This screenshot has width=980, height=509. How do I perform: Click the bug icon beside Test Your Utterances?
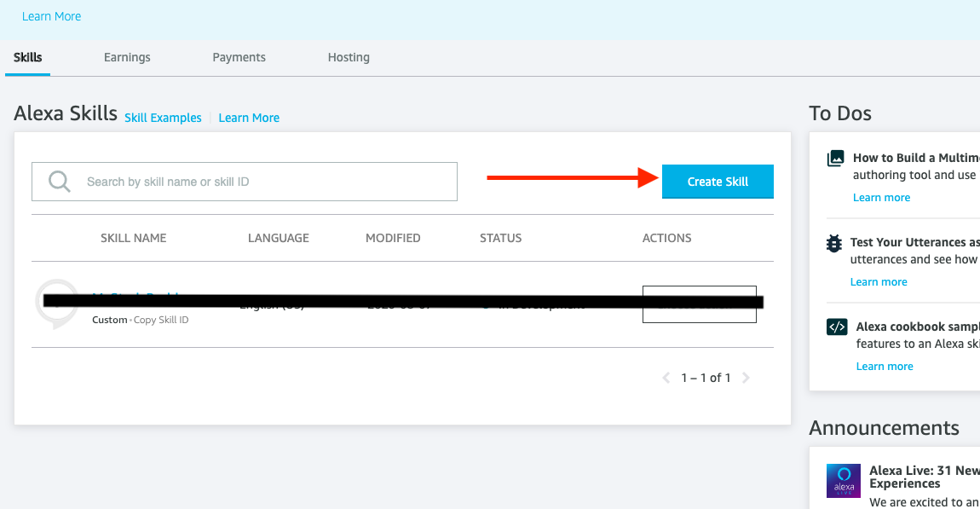click(833, 243)
